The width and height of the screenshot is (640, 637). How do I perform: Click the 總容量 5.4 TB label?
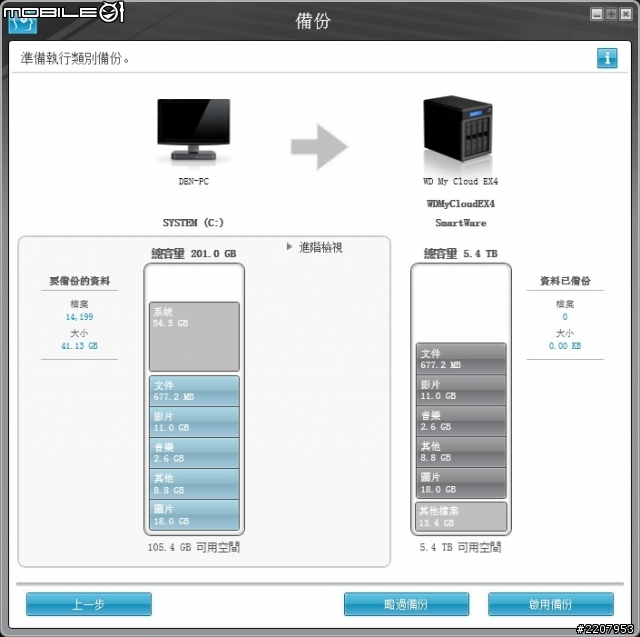coord(461,254)
